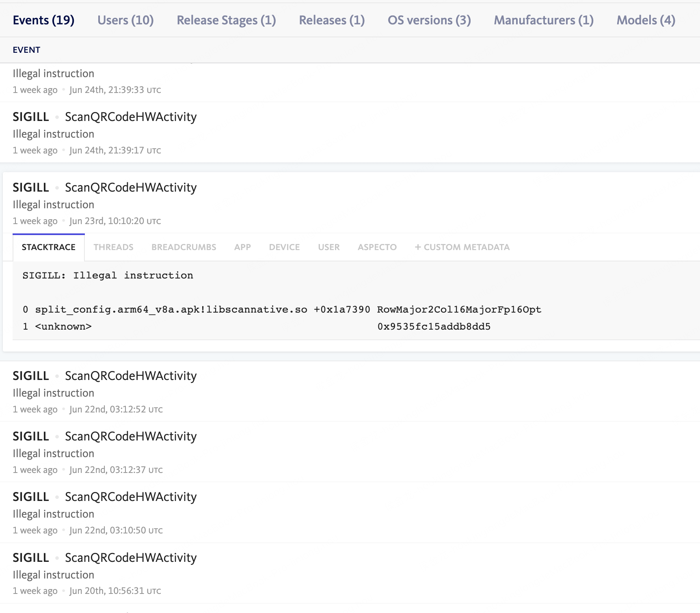Show the BREADCRUMBS tab

point(184,247)
